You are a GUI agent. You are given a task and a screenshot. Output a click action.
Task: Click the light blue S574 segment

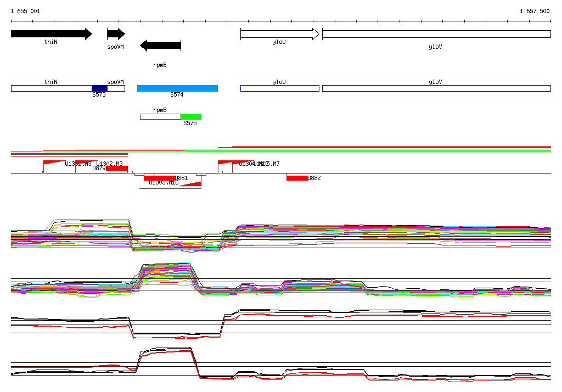click(x=177, y=88)
